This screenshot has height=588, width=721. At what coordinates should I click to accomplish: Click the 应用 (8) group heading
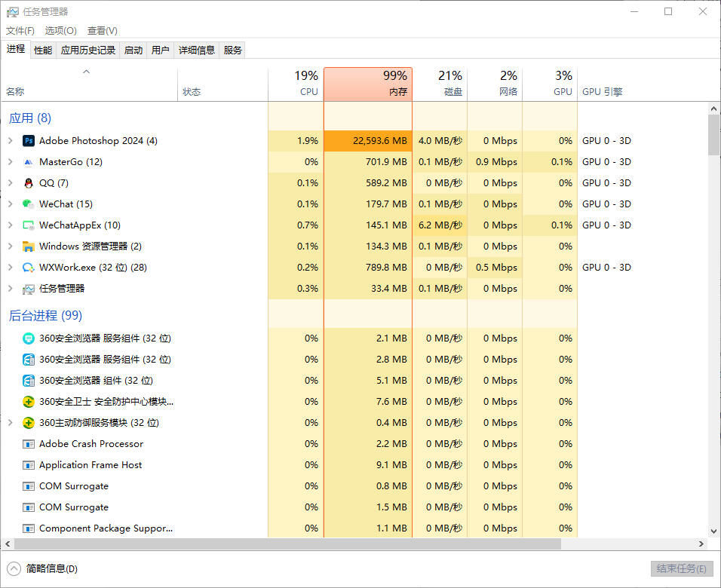(x=30, y=118)
